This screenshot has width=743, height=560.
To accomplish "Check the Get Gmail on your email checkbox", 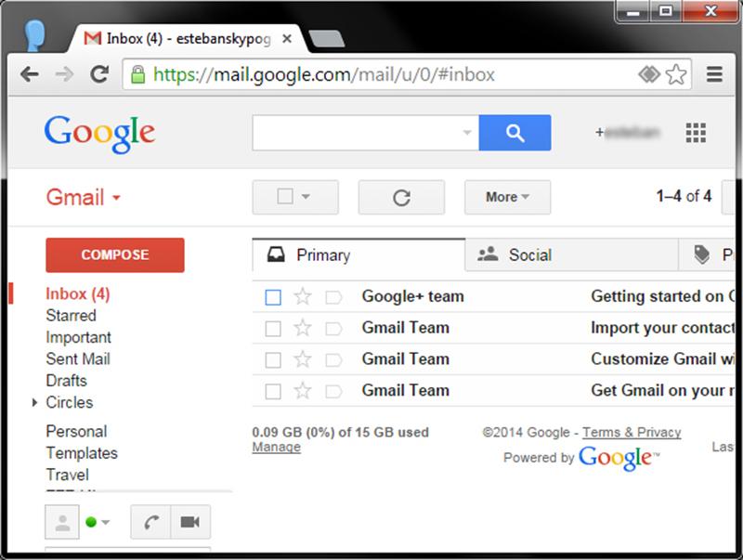I will (x=273, y=392).
